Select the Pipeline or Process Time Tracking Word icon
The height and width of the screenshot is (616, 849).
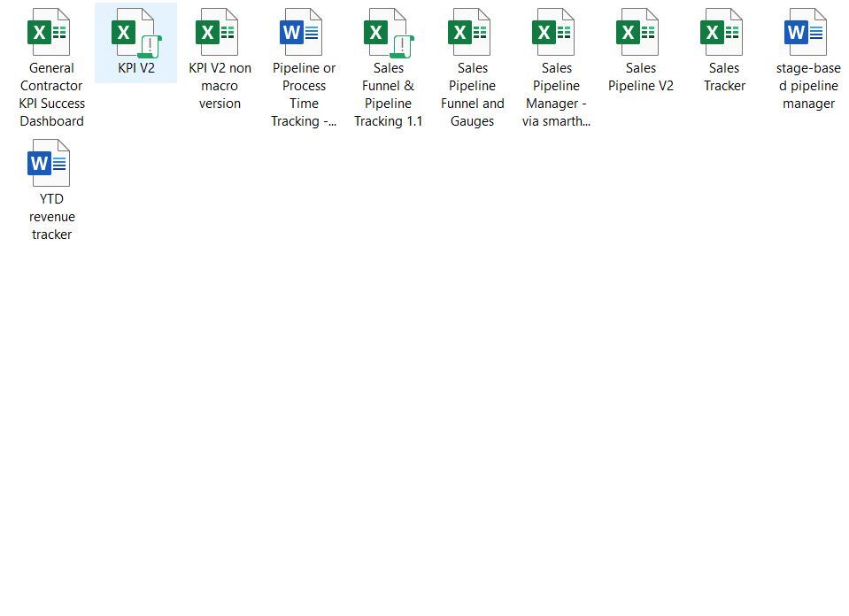(303, 33)
